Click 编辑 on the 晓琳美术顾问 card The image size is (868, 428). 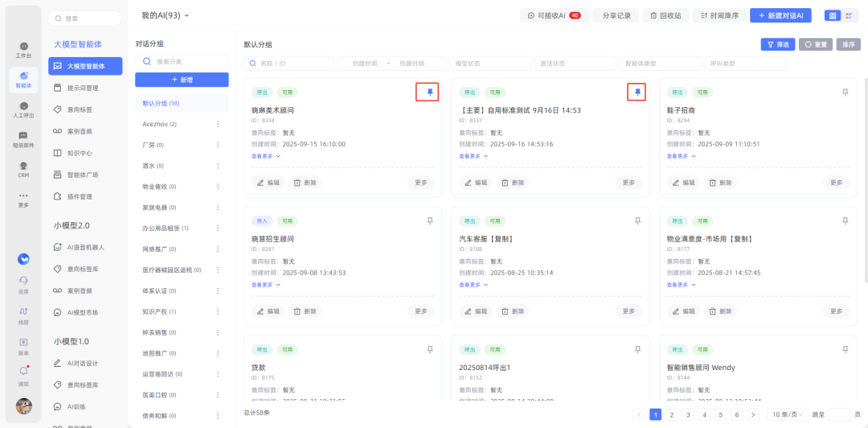click(268, 183)
